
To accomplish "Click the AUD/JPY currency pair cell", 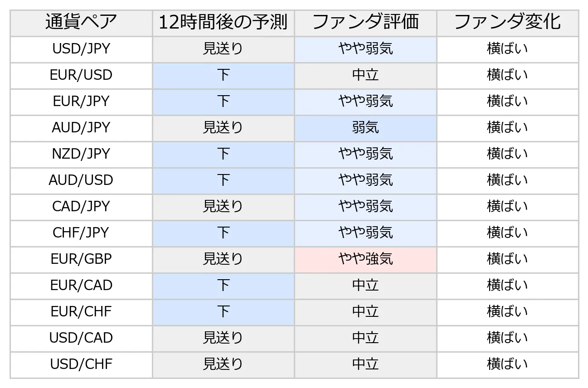I will [x=81, y=128].
